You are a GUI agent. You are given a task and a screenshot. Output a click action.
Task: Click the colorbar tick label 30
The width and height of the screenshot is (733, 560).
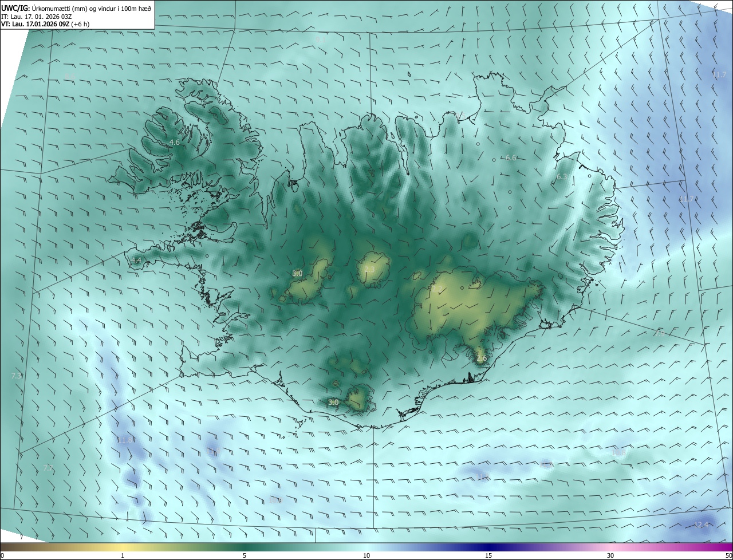click(x=610, y=556)
